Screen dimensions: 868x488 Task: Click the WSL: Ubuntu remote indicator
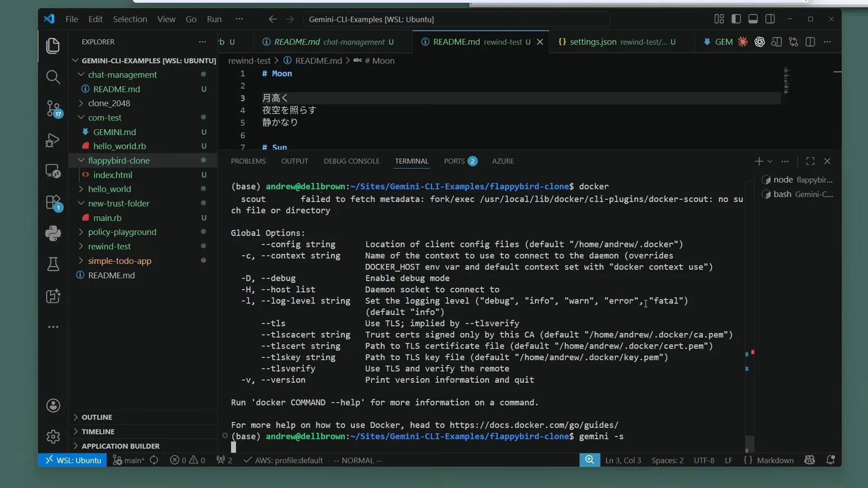coord(73,460)
